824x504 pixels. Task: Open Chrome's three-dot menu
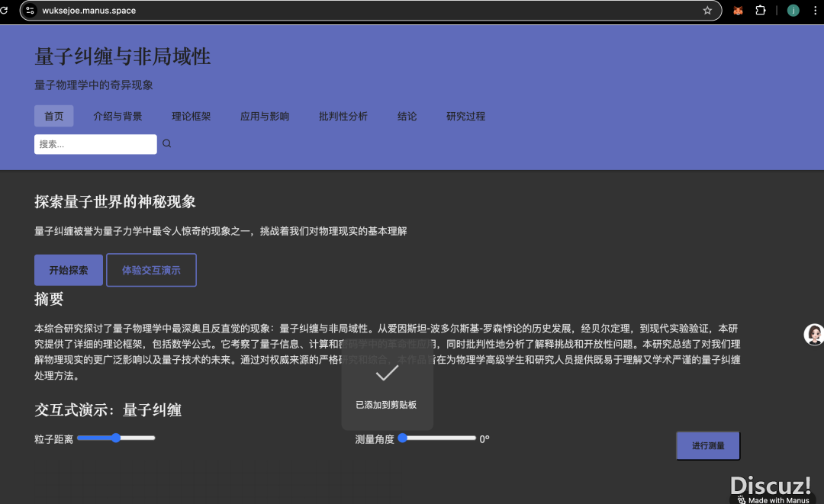click(x=816, y=11)
